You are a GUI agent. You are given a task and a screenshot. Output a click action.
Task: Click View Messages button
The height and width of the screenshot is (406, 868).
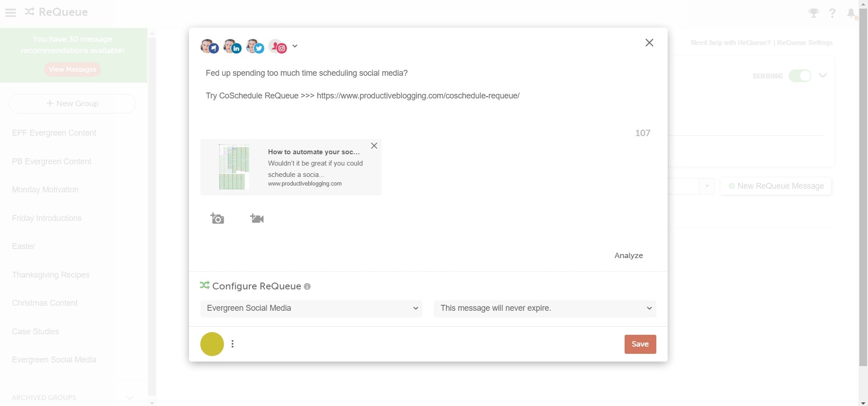pos(73,69)
